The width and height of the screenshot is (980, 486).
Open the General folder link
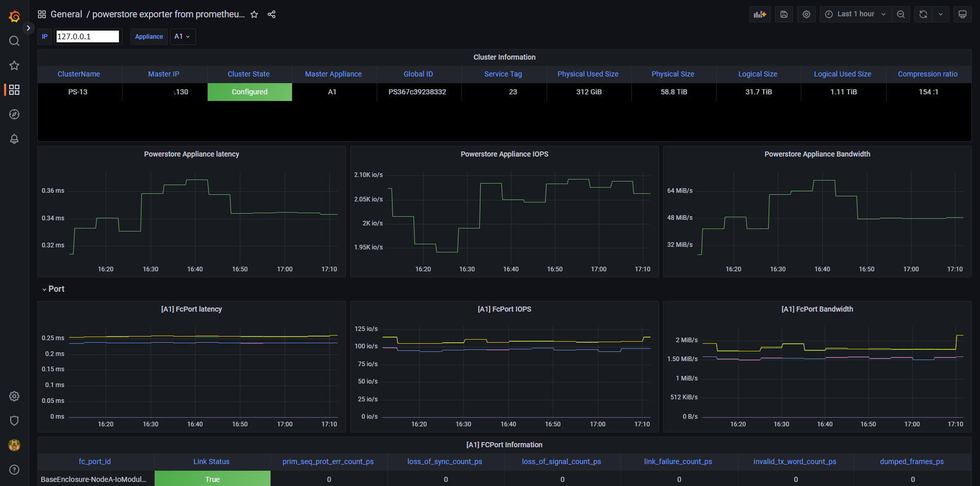point(66,14)
